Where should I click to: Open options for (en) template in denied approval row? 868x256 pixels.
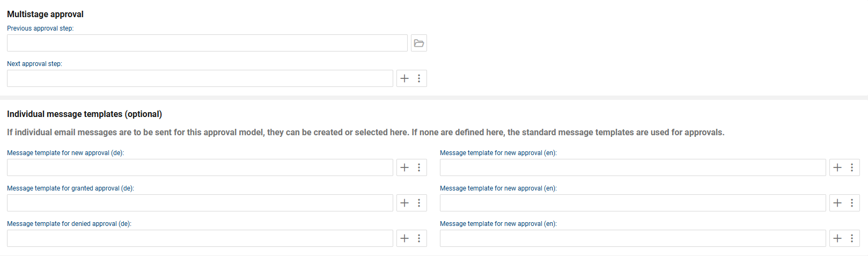pyautogui.click(x=852, y=238)
